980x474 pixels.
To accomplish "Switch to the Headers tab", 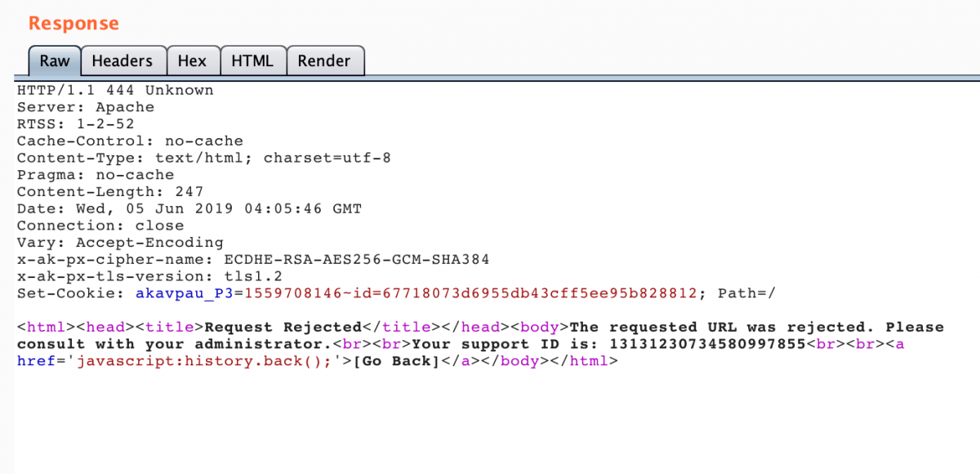I will (123, 60).
